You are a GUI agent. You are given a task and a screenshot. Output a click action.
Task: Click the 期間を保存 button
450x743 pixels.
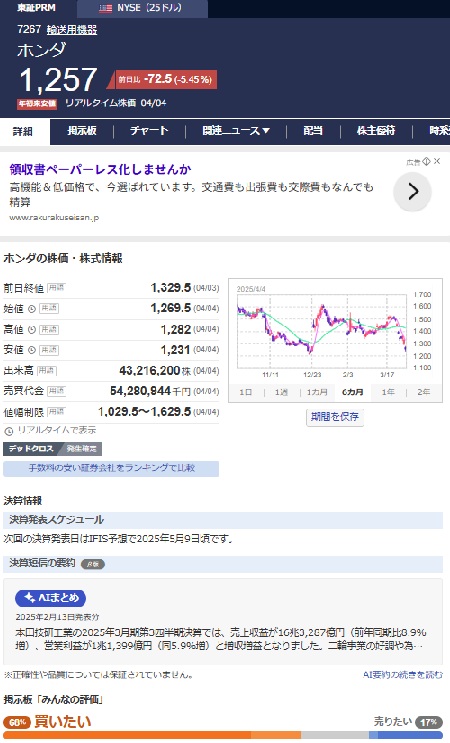click(x=335, y=417)
